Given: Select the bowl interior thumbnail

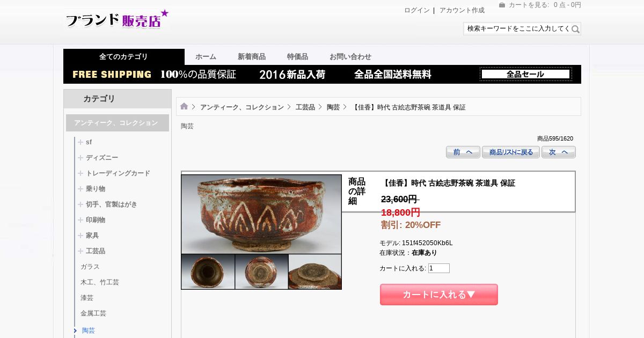Looking at the screenshot, I should coord(208,272).
